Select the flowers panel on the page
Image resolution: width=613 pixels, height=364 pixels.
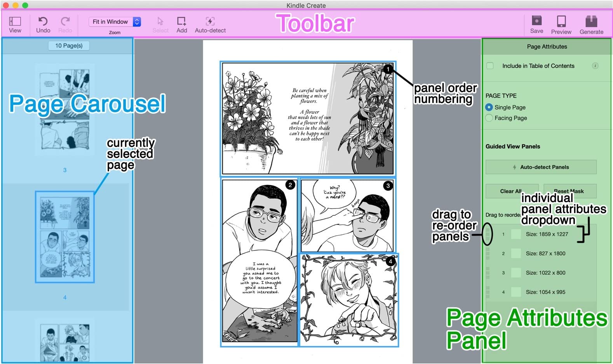click(x=308, y=119)
